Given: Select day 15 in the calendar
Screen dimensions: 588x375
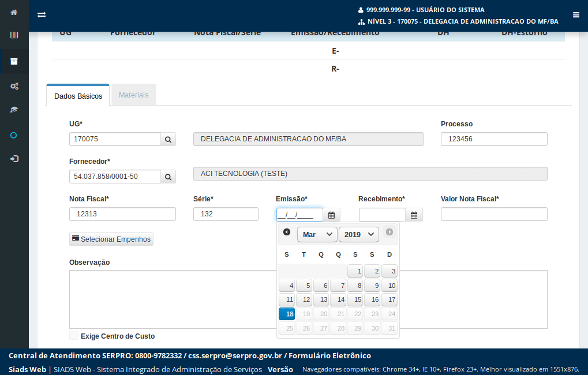Looking at the screenshot, I should click(x=355, y=299).
